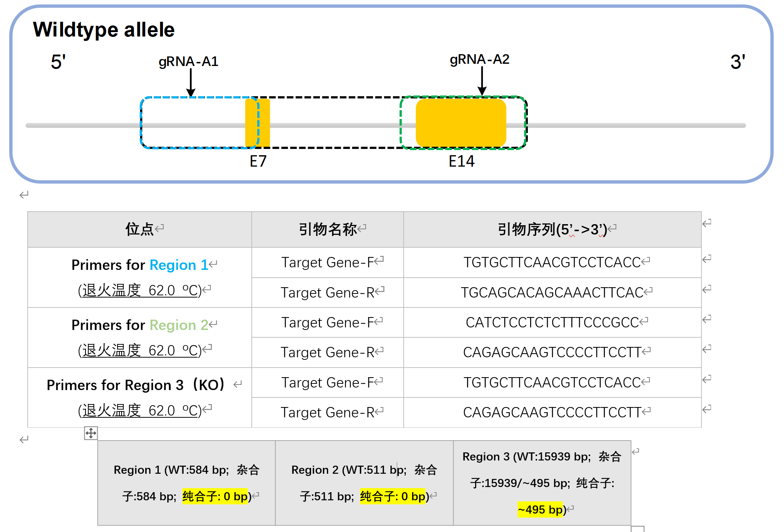This screenshot has height=532, width=784.
Task: Click highlighted "纯合子: 0 bp" in Region 1 cell
Action: [215, 497]
